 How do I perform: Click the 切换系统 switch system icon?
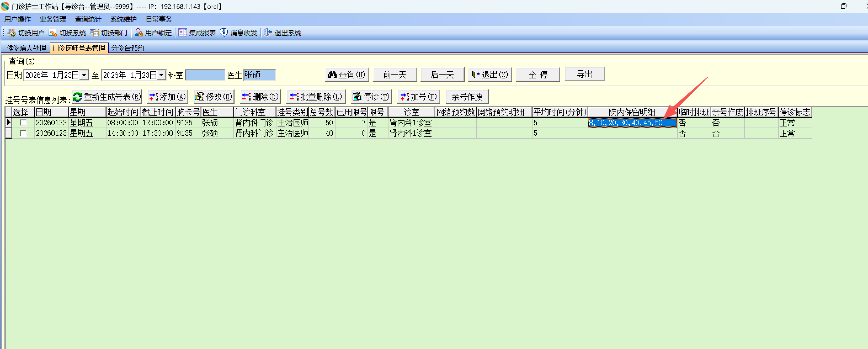[x=53, y=33]
